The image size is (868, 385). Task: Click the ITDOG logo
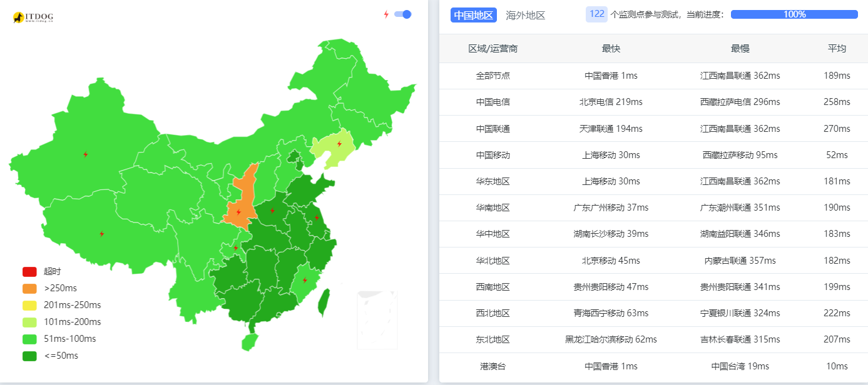[33, 17]
